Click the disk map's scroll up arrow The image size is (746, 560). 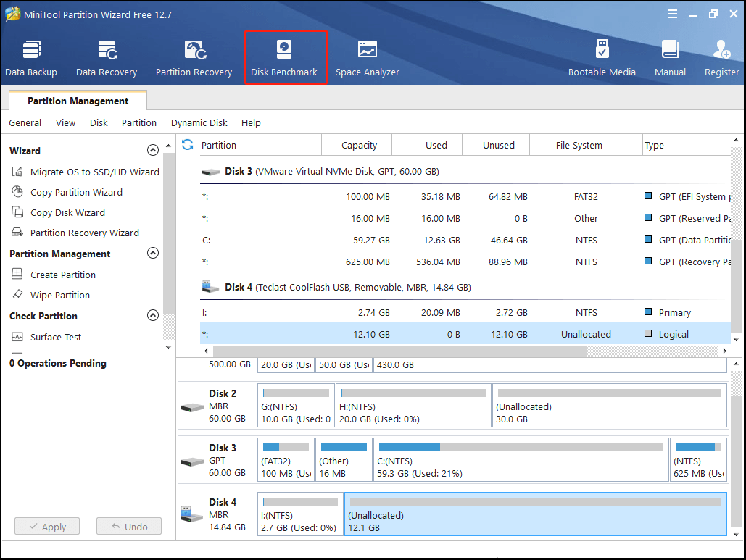[736, 364]
